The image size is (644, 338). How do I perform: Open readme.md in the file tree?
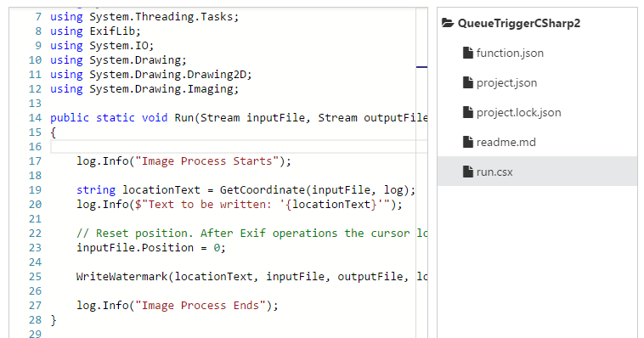pyautogui.click(x=506, y=142)
